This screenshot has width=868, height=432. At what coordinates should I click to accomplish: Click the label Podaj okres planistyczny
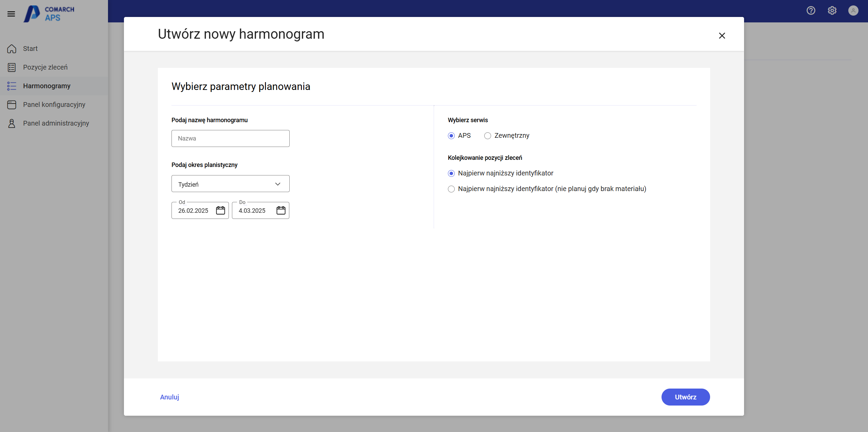coord(204,165)
